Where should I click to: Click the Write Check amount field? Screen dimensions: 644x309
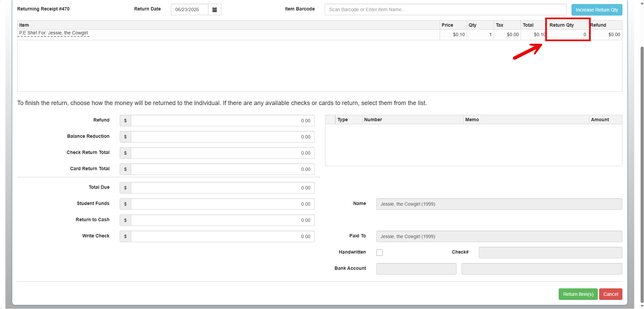[223, 236]
